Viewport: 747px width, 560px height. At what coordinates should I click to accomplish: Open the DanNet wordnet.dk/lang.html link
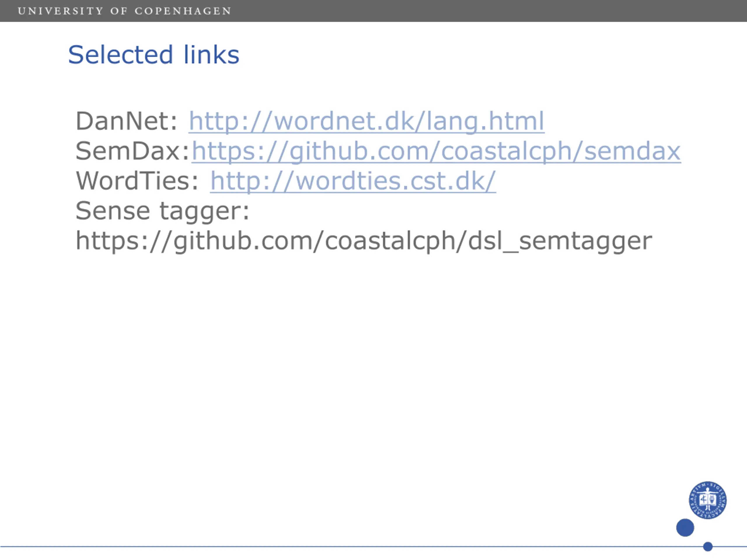point(366,121)
